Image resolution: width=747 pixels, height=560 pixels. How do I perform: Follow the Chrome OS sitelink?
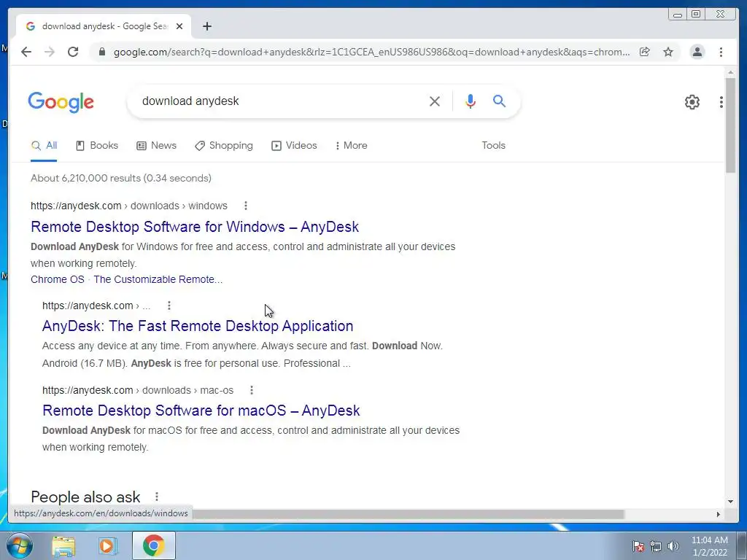pos(57,279)
